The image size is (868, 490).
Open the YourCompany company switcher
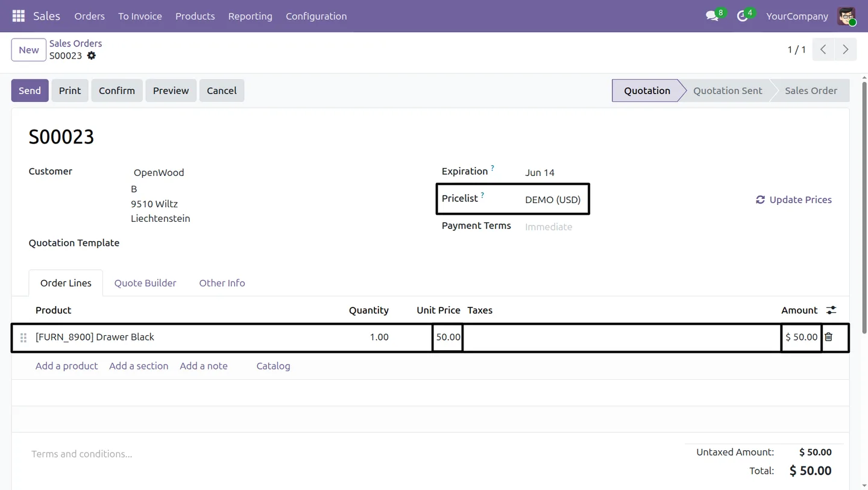click(797, 16)
